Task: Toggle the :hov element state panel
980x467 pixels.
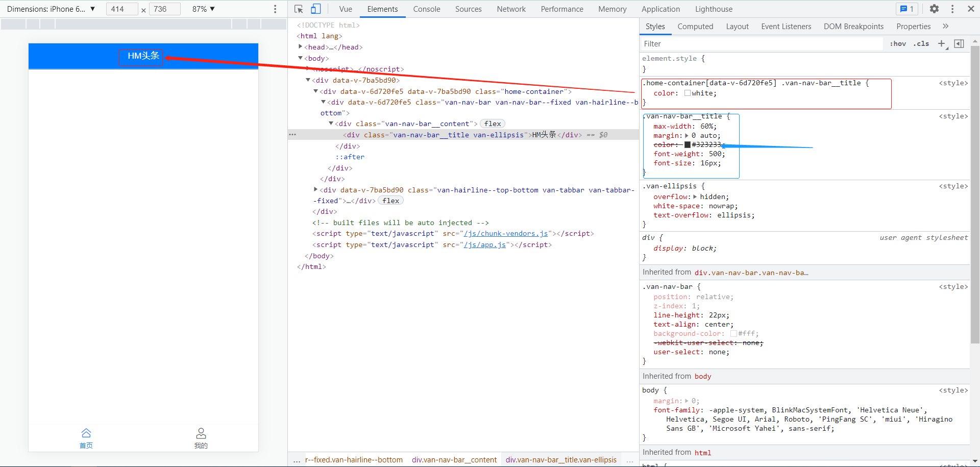Action: [x=898, y=44]
